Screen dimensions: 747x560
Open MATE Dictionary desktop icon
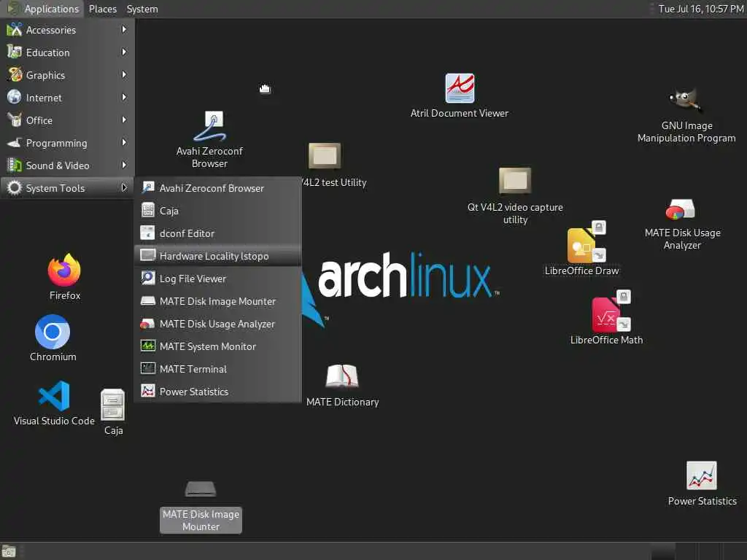(x=342, y=376)
